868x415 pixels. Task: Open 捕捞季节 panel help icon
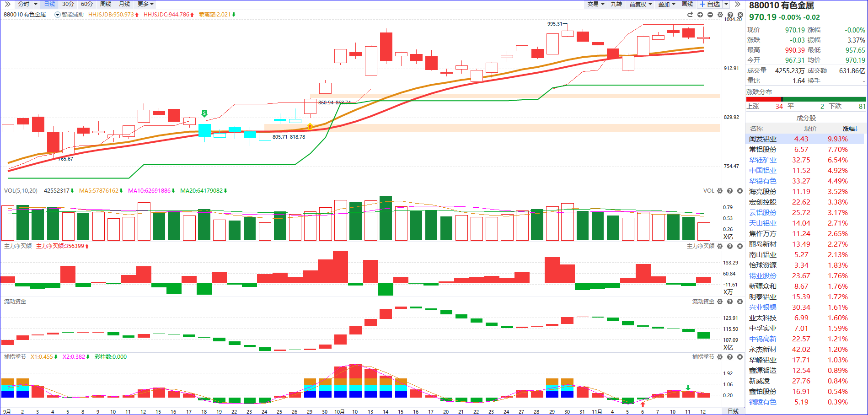tap(730, 357)
